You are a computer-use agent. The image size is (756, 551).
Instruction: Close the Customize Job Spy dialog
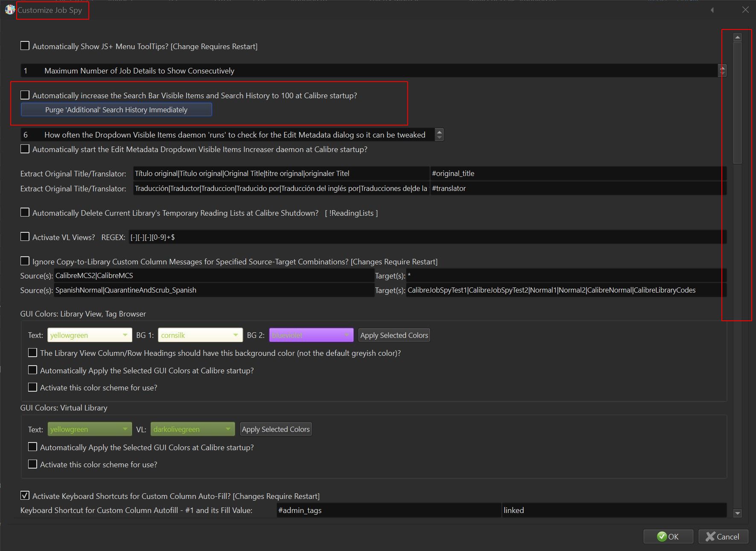pos(745,10)
